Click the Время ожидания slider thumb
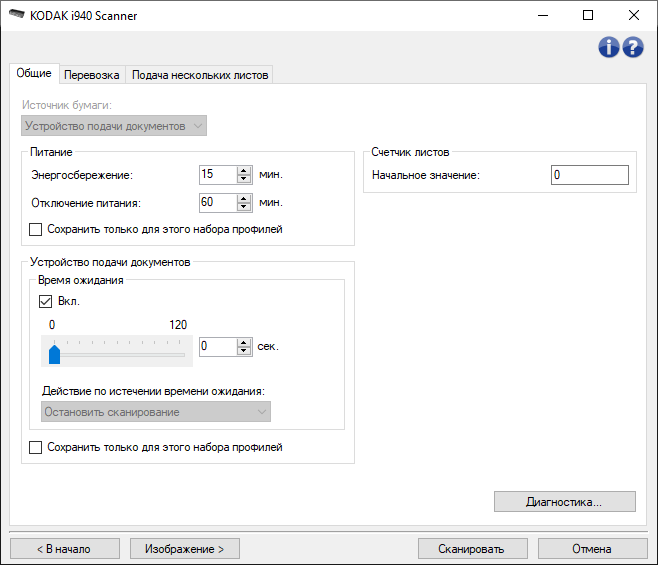The height and width of the screenshot is (565, 658). point(55,354)
